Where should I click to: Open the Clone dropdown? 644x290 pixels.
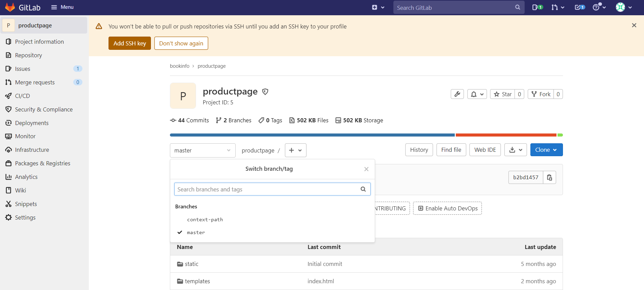[x=547, y=150]
